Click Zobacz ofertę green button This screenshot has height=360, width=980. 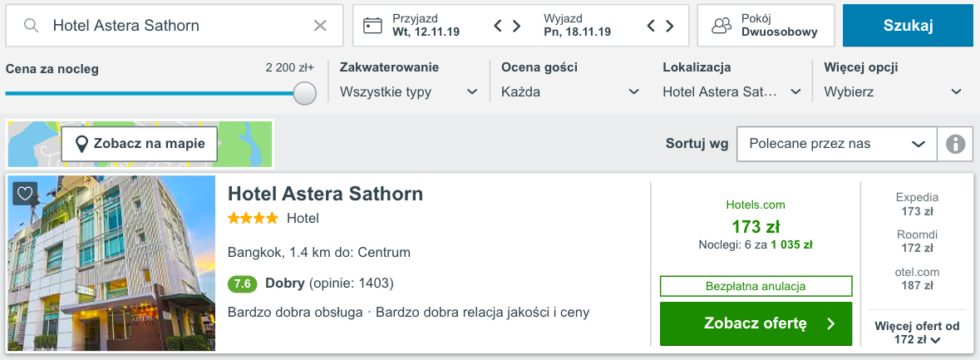click(756, 323)
